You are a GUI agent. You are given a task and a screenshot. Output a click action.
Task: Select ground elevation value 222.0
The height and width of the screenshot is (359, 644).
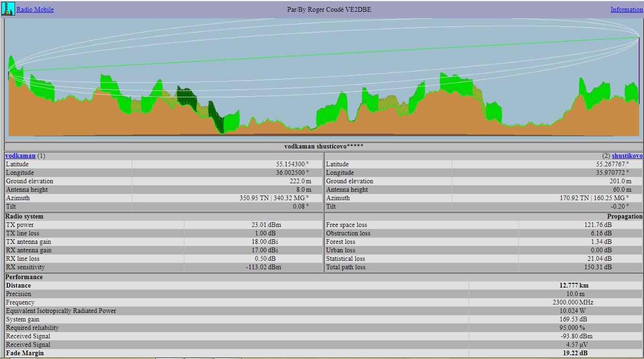[297, 181]
